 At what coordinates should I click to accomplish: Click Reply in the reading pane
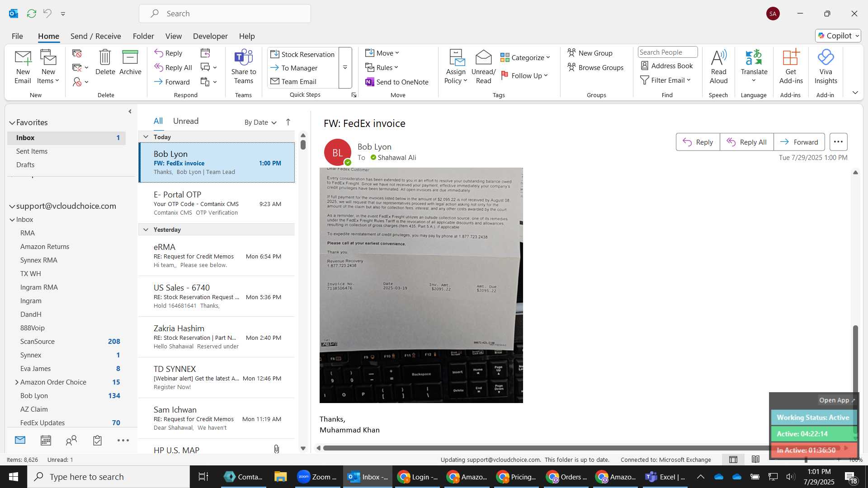698,142
